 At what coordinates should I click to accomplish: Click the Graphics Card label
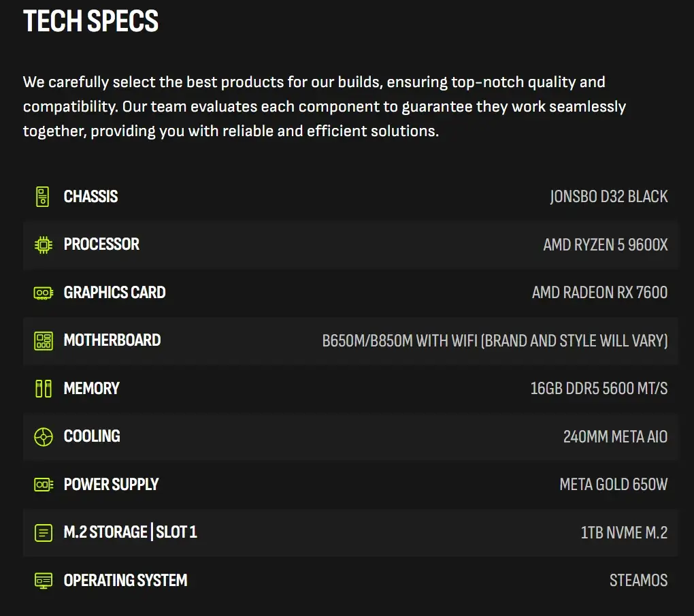[114, 293]
